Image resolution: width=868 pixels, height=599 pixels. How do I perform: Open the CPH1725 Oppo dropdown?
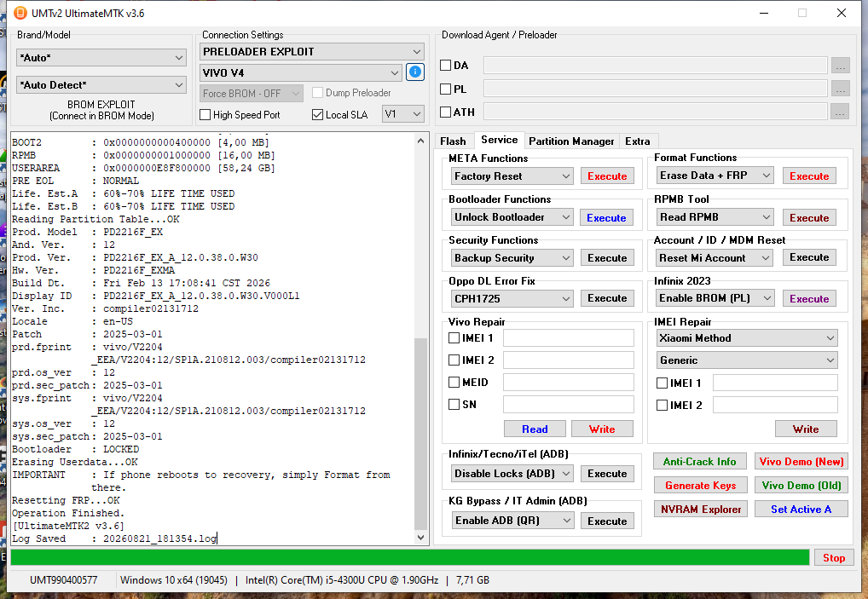[512, 299]
